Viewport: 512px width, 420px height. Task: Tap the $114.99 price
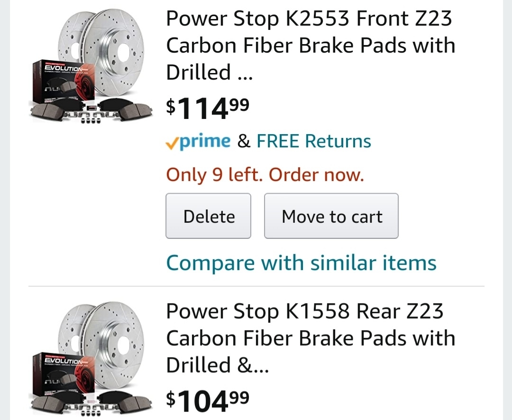(x=207, y=108)
